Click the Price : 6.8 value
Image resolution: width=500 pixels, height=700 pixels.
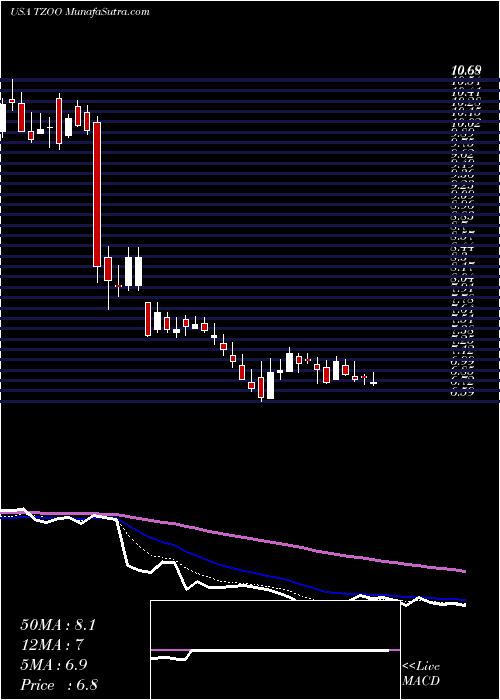click(x=59, y=685)
